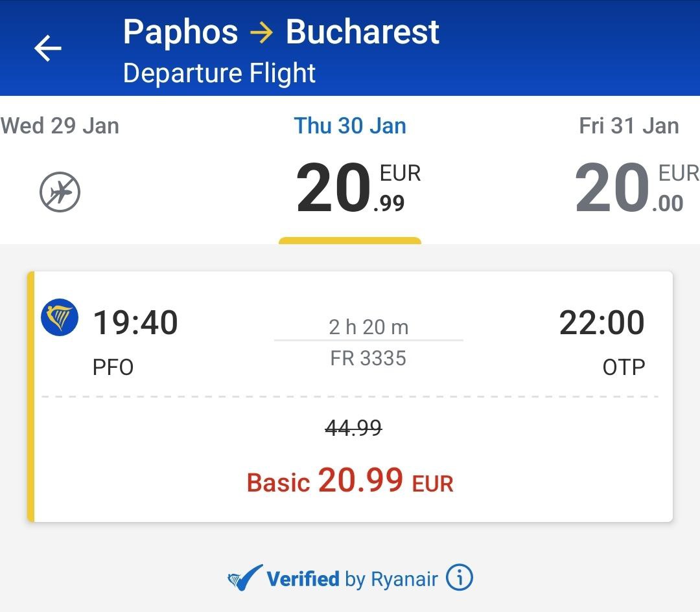Screen dimensions: 700x612
Task: Tap the yellow selected-date indicator bar
Action: (350, 241)
